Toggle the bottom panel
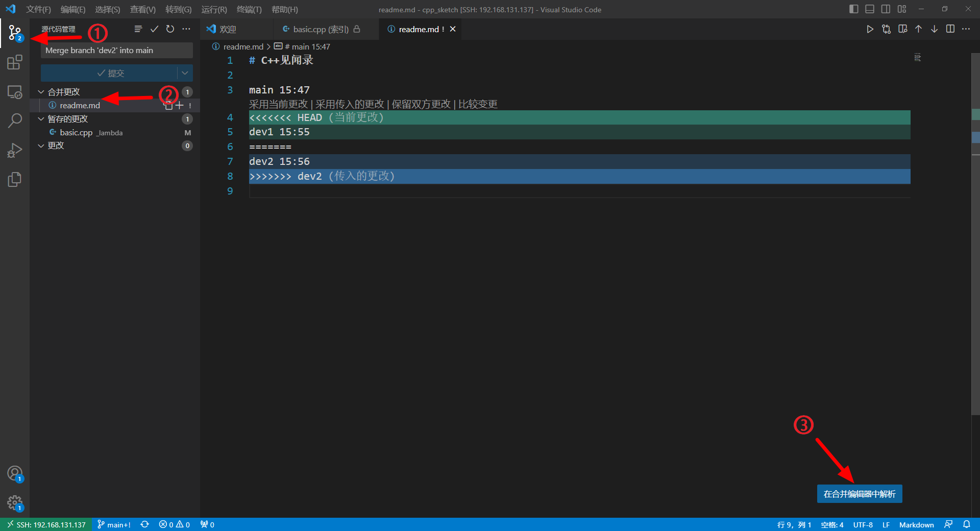This screenshot has width=980, height=531. click(870, 9)
